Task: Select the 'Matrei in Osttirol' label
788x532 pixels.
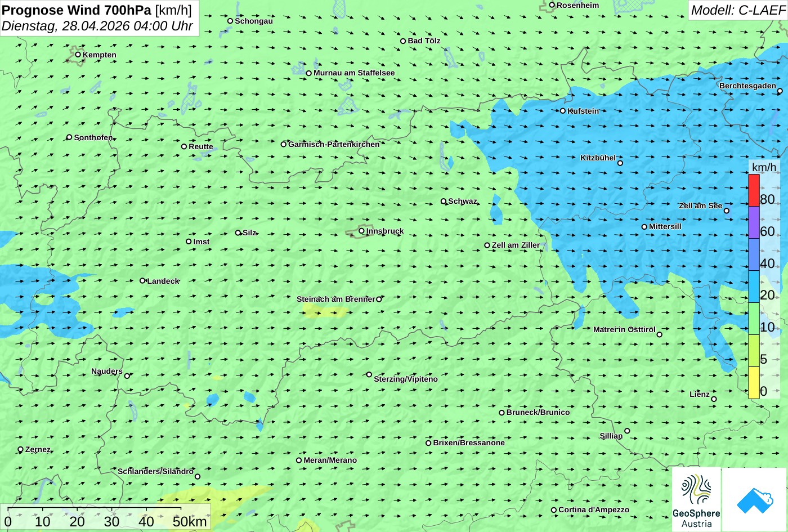Action: (624, 329)
